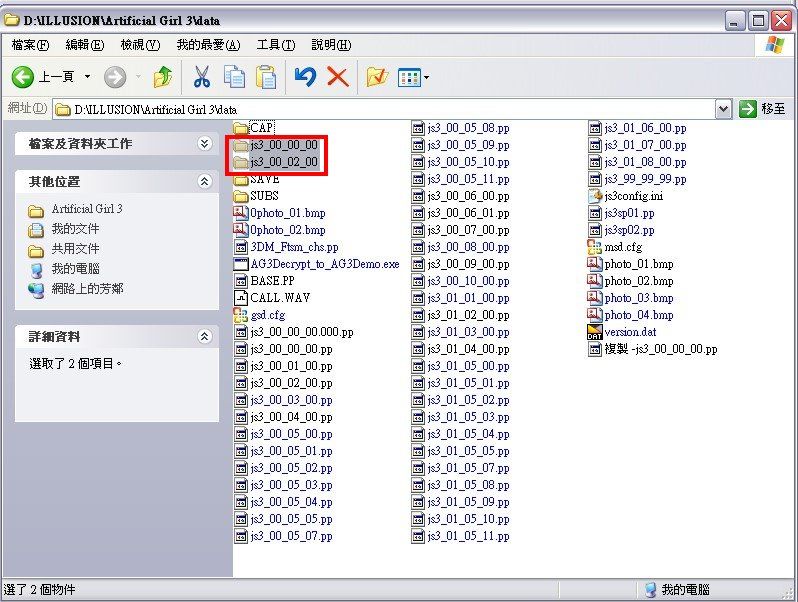Open the Views dropdown arrow

point(426,78)
